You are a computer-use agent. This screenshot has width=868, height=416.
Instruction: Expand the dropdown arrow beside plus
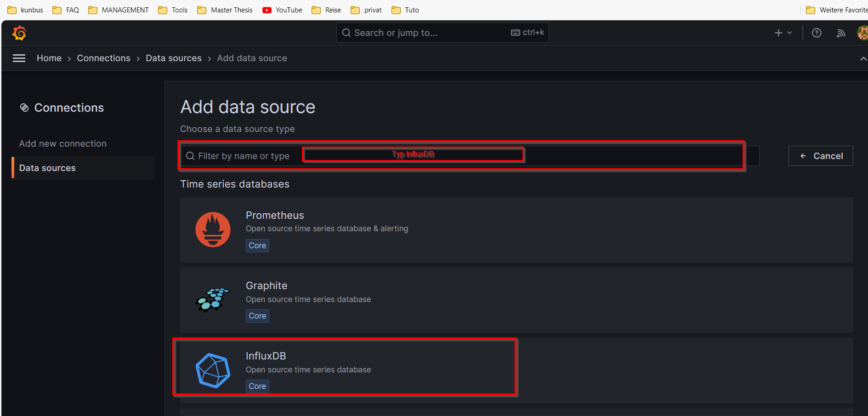pyautogui.click(x=789, y=33)
